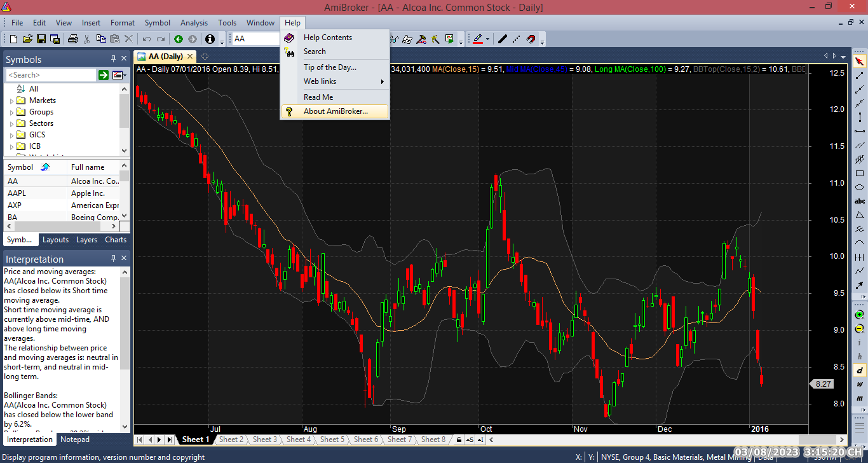
Task: Select the Triangle drawing tool
Action: [860, 215]
